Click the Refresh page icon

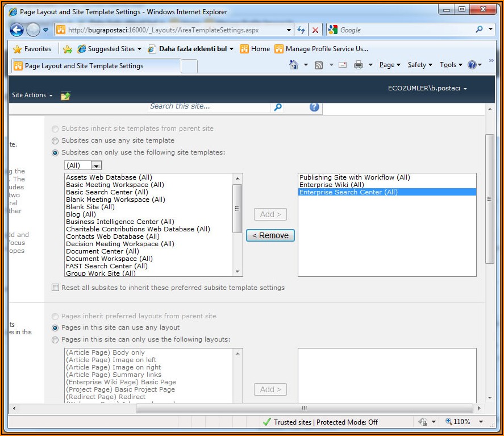(301, 30)
